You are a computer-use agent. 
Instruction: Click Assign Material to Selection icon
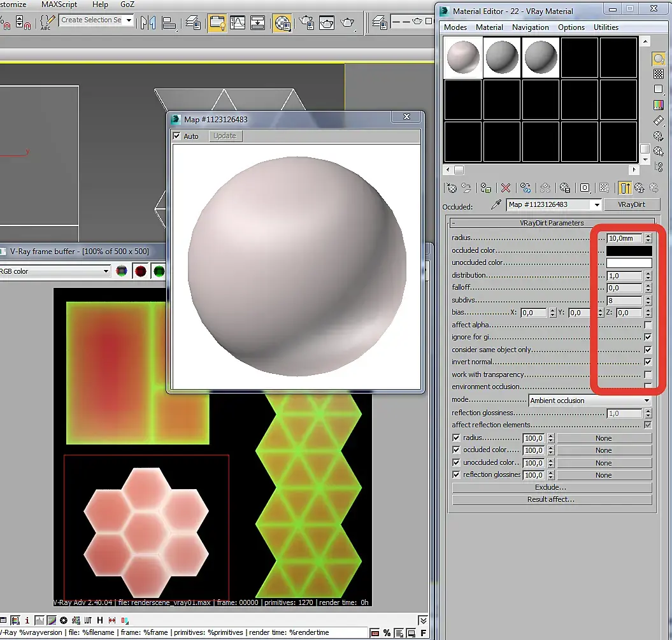pos(485,188)
